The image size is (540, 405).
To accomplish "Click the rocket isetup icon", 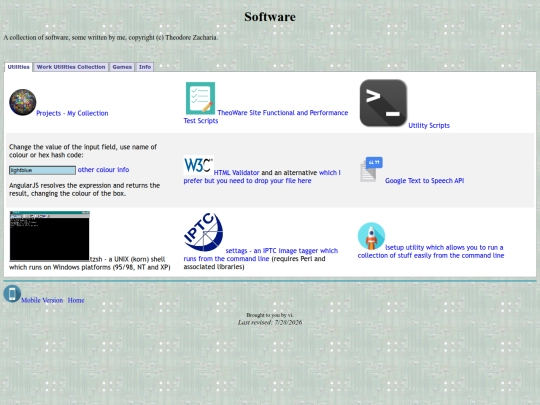I will [x=371, y=236].
